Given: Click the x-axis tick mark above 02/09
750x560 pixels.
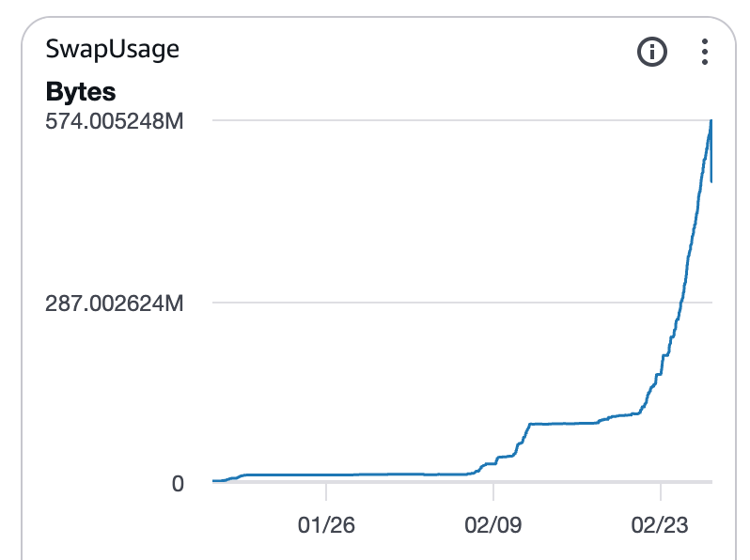Looking at the screenshot, I should tap(493, 491).
